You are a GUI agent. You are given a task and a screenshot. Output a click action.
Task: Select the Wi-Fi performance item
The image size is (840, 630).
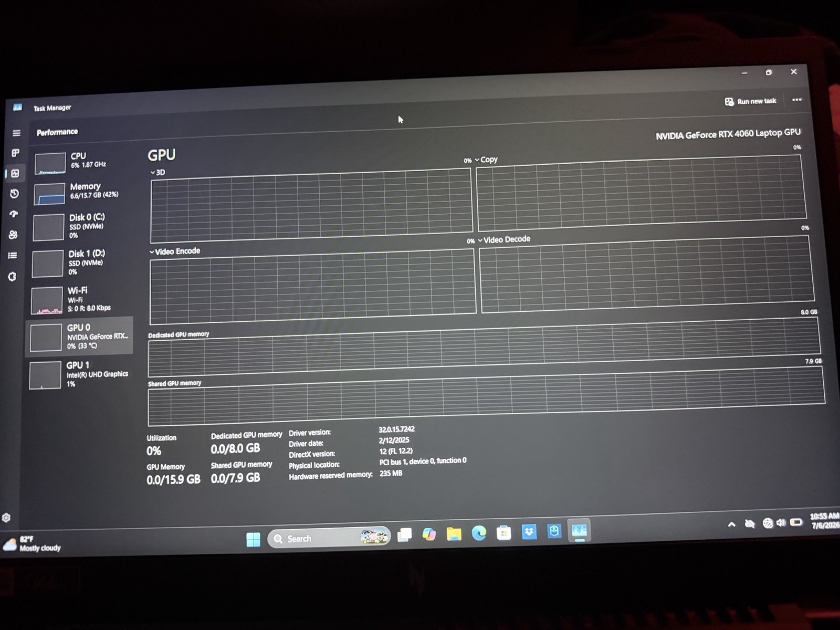pos(80,299)
